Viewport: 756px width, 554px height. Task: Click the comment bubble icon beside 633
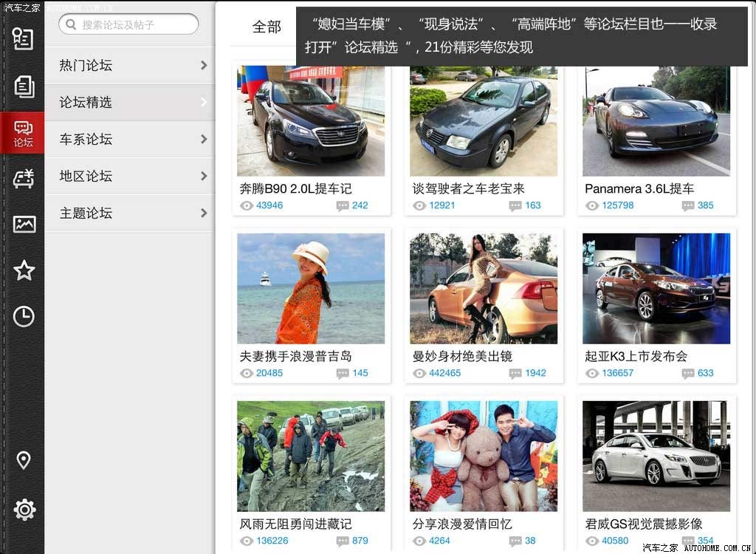[x=687, y=374]
